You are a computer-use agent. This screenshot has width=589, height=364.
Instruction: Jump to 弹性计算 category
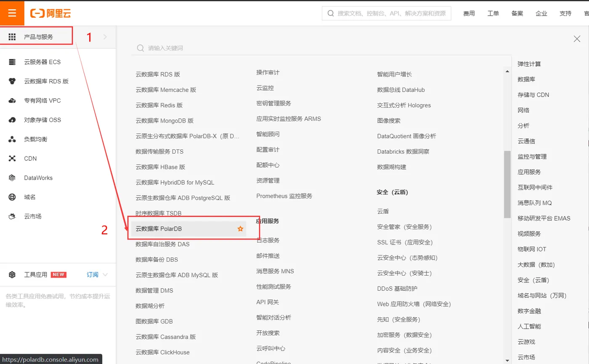529,64
